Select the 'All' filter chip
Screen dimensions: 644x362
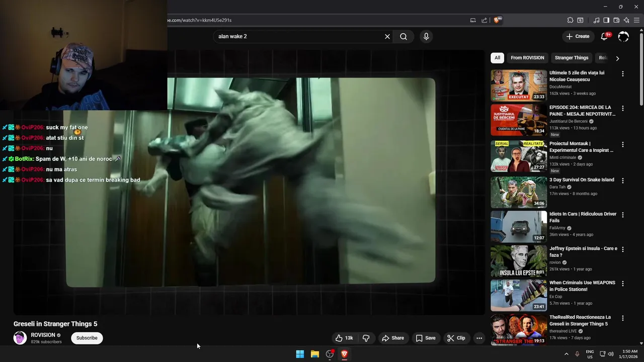tap(497, 58)
